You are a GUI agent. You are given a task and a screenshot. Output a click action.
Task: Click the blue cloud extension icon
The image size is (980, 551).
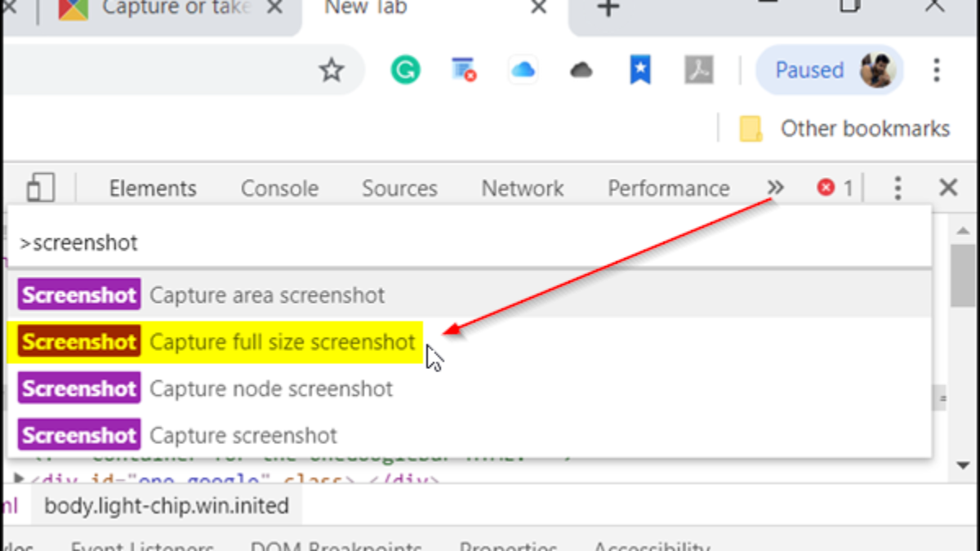(x=523, y=70)
